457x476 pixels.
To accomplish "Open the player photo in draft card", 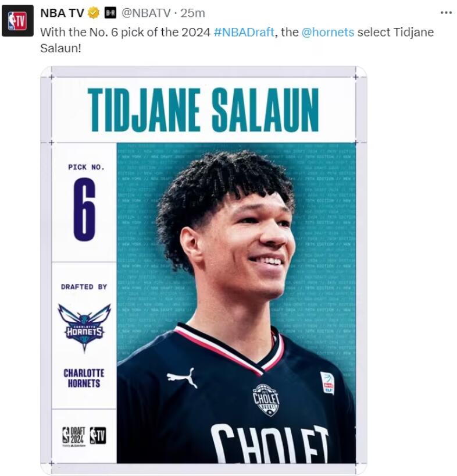I will pos(236,303).
